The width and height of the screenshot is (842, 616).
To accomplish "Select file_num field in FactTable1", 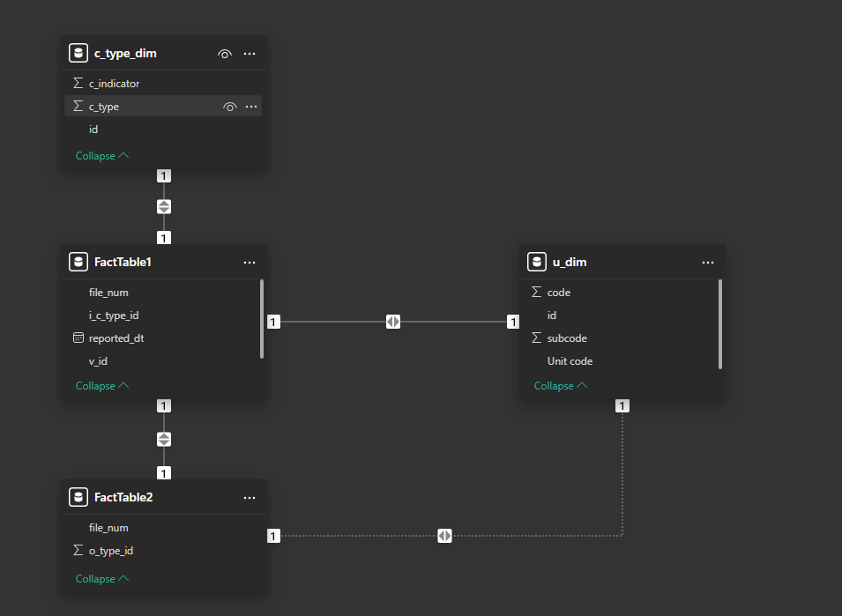I will 161,293.
